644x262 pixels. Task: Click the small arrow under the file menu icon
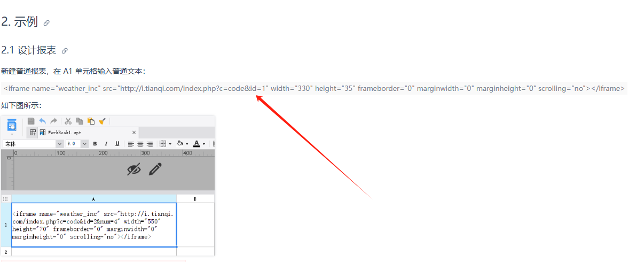[x=12, y=134]
